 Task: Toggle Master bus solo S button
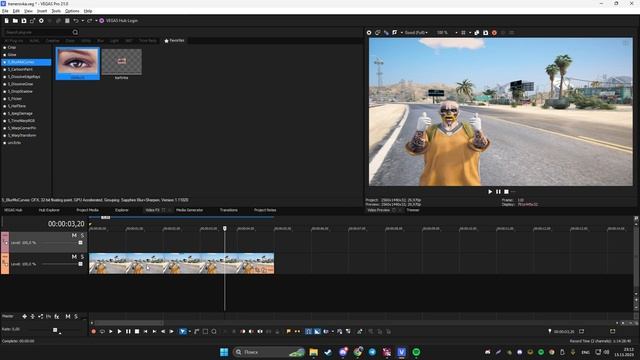76,316
